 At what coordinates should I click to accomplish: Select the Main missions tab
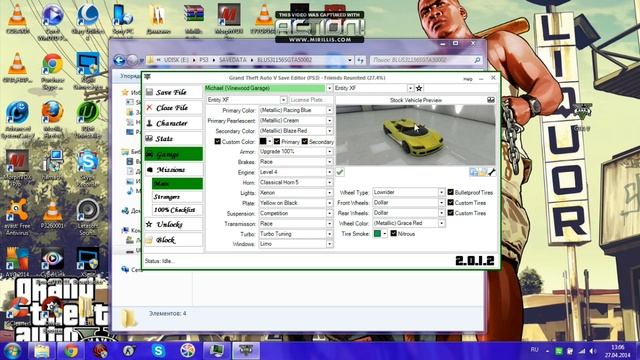click(177, 184)
